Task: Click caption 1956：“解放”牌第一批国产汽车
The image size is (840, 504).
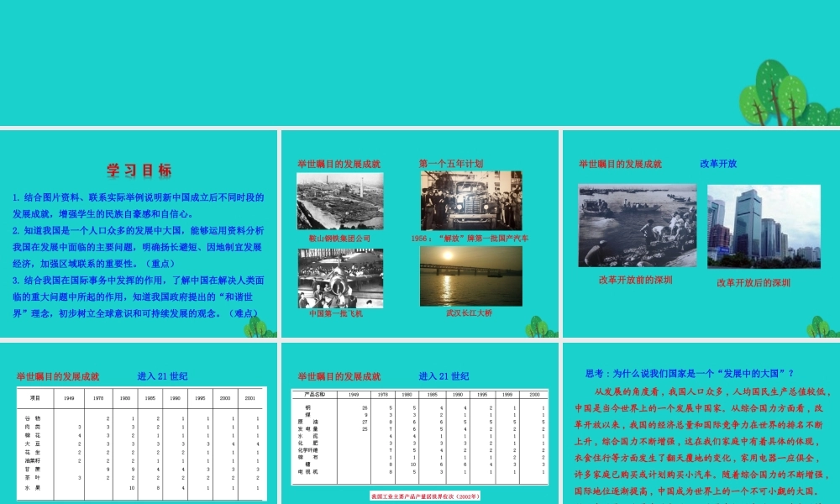Action: [x=470, y=239]
